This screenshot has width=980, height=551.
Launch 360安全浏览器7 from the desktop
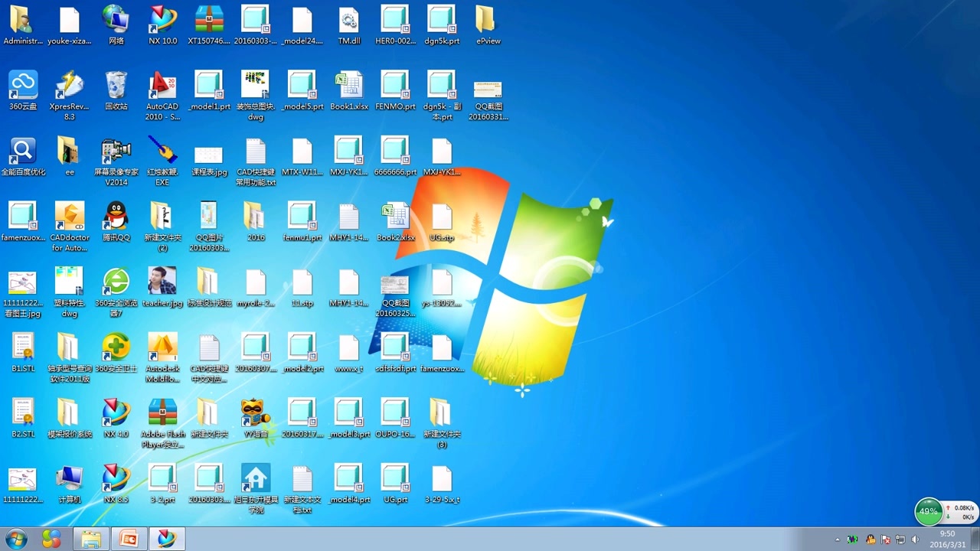116,292
